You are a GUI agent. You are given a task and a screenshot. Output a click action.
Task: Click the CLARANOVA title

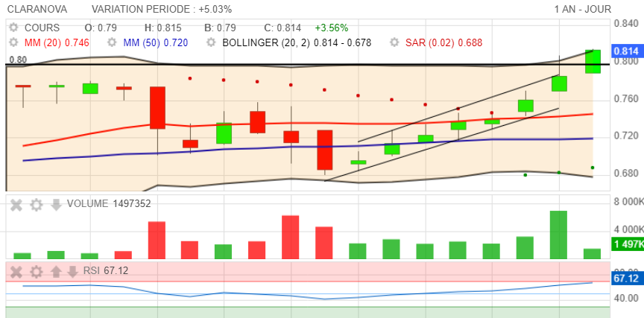point(37,9)
